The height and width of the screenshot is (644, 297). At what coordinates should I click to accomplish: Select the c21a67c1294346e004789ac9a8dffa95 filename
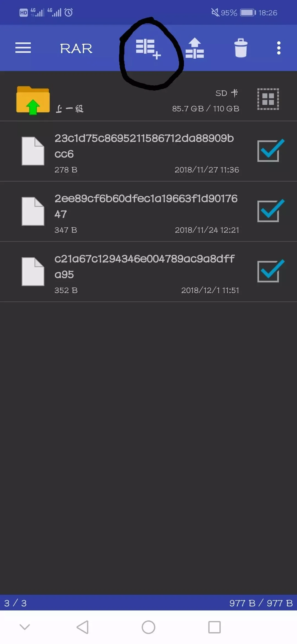(x=145, y=266)
